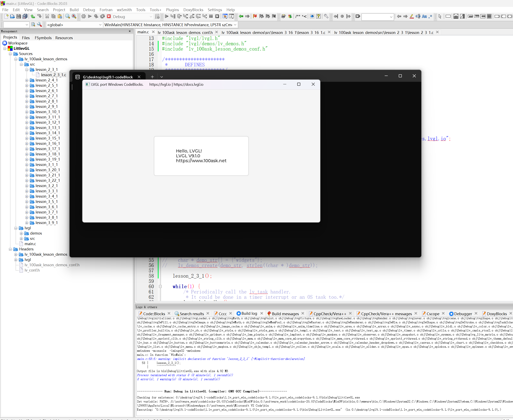
Task: Click the Save all files icon
Action: [x=25, y=16]
